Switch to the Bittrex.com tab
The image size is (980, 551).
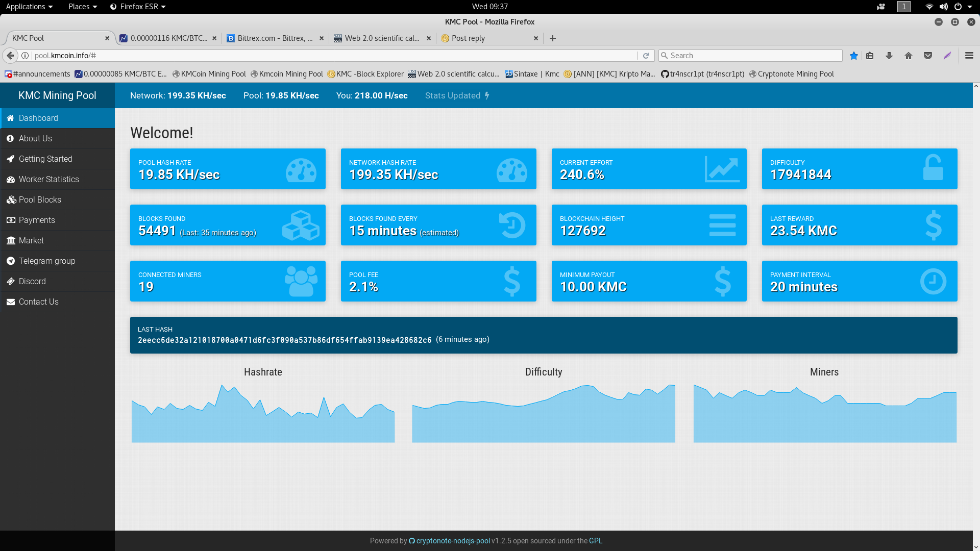276,38
